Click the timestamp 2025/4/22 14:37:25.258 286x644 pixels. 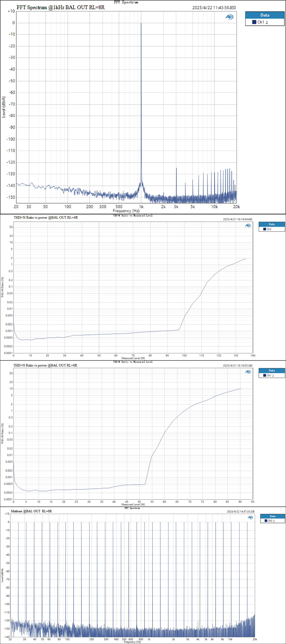(x=240, y=512)
